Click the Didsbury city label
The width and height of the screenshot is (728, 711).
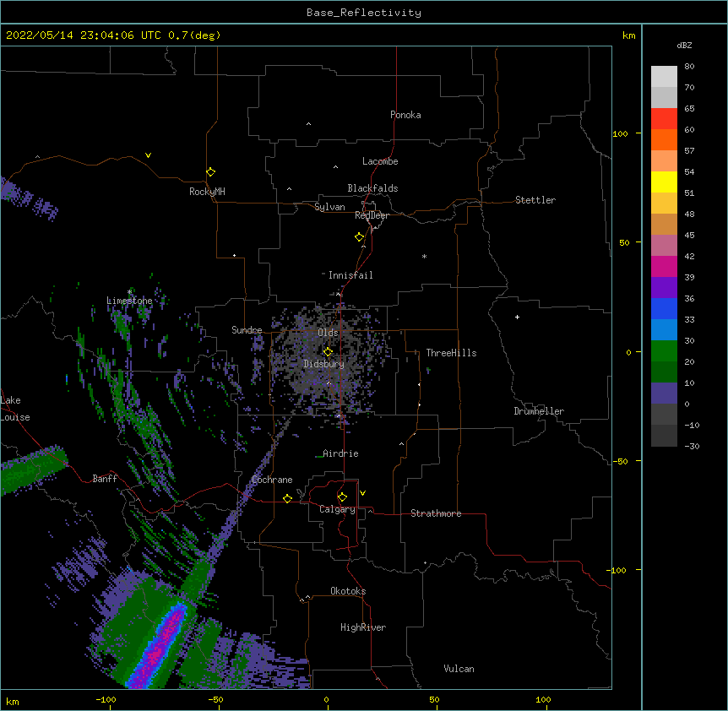point(323,364)
